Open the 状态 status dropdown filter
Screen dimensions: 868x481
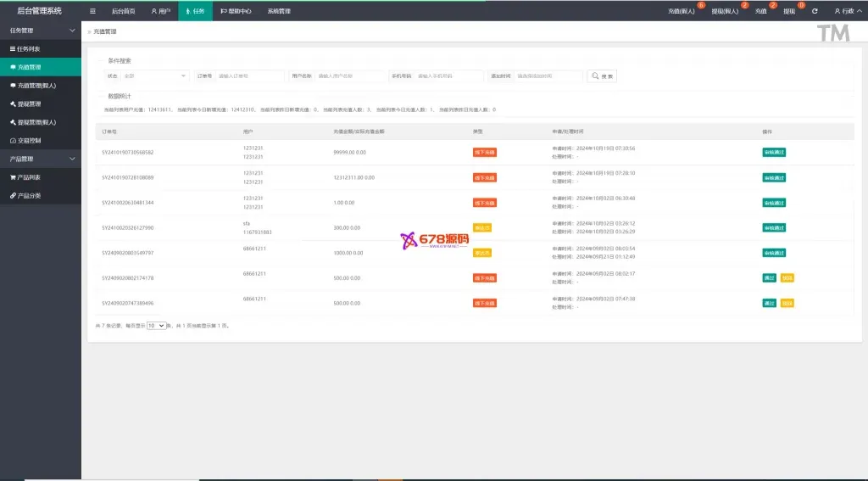(153, 76)
